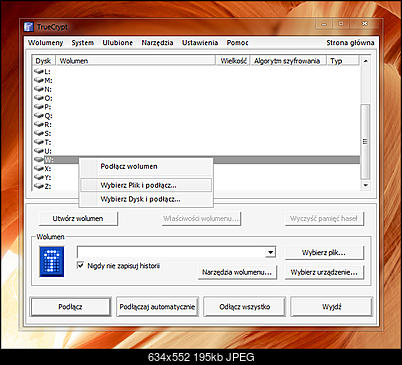The height and width of the screenshot is (365, 402).
Task: Select drive icon for N:
Action: pyautogui.click(x=39, y=89)
